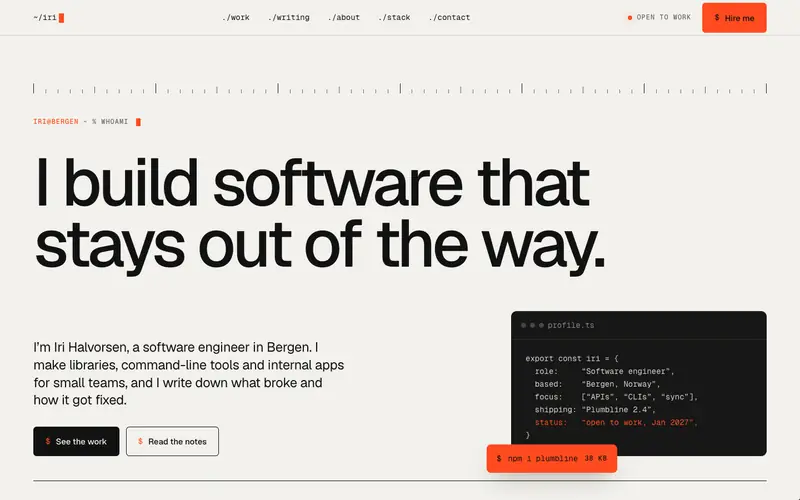The width and height of the screenshot is (800, 500).
Task: Click the npm i plumbline command badge
Action: pyautogui.click(x=552, y=459)
